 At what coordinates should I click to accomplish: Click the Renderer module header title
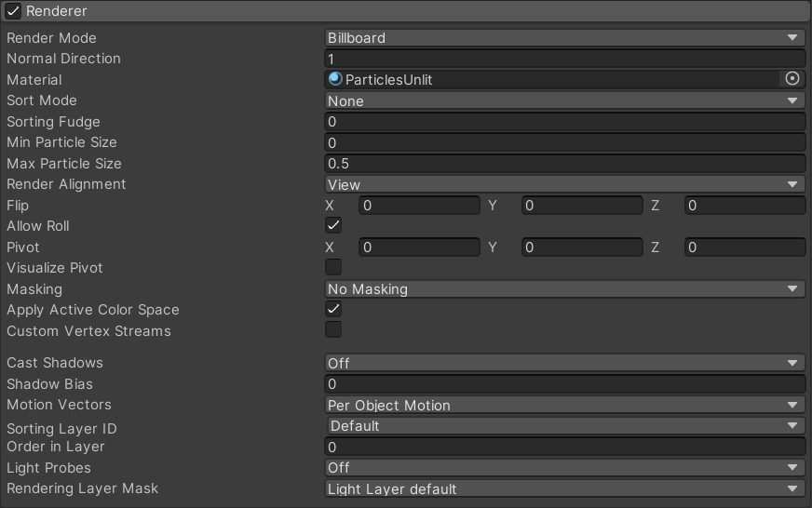(57, 11)
